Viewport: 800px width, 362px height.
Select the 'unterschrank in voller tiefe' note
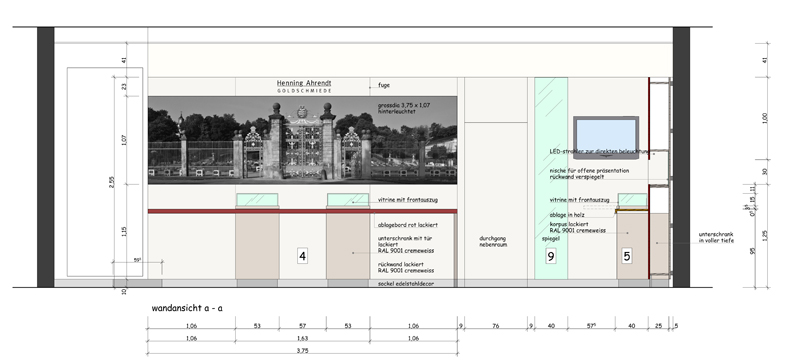pos(716,237)
